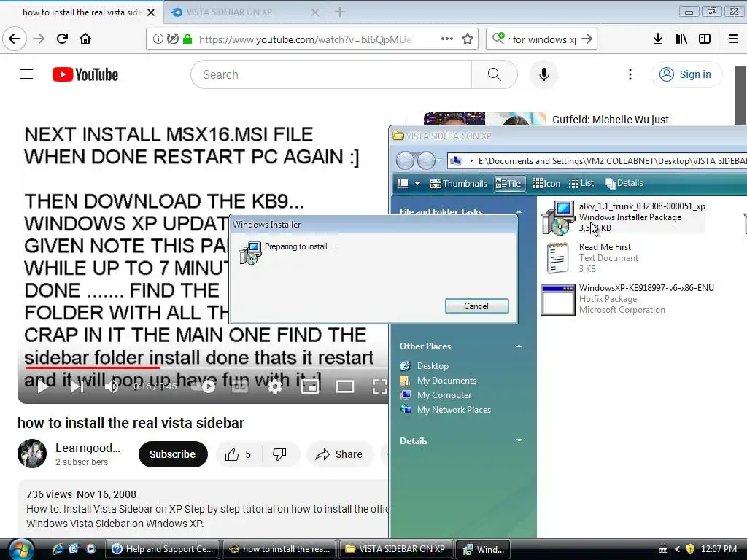Image resolution: width=747 pixels, height=560 pixels.
Task: Show site information icon in address bar
Action: [158, 39]
